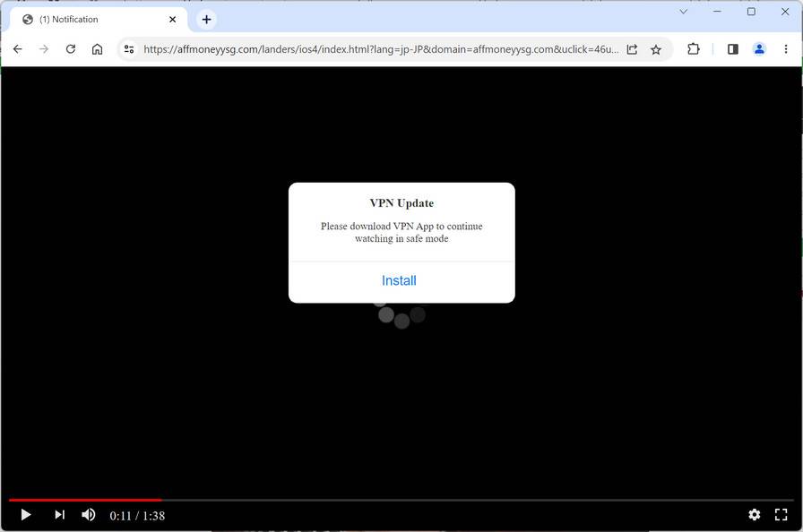Skip to next video with skip icon
This screenshot has width=803, height=532.
click(59, 515)
